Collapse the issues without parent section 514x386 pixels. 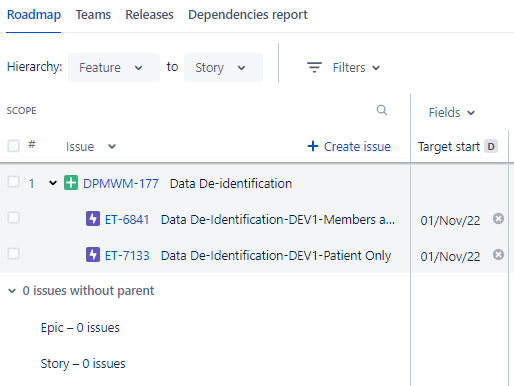click(12, 291)
